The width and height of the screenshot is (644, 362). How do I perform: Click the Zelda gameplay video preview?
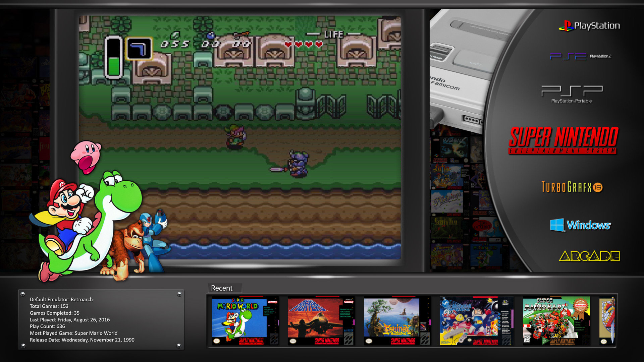(240, 137)
